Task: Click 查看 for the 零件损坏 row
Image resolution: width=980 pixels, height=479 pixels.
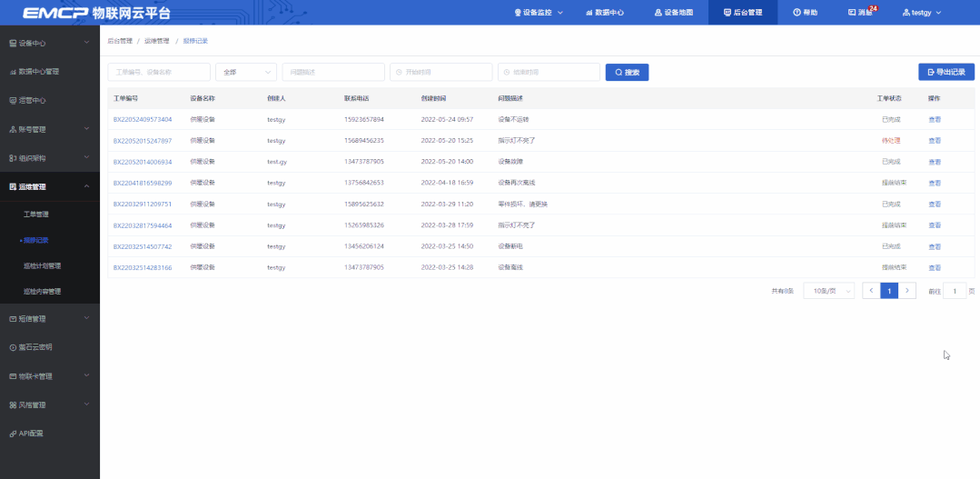Action: click(x=935, y=205)
